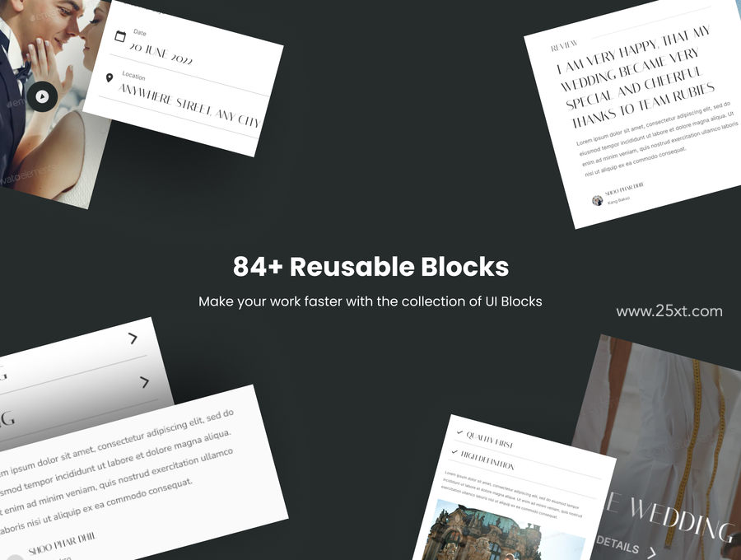The width and height of the screenshot is (741, 560).
Task: Click the check mark beside "HIGH DEFINITION"
Action: tap(454, 452)
